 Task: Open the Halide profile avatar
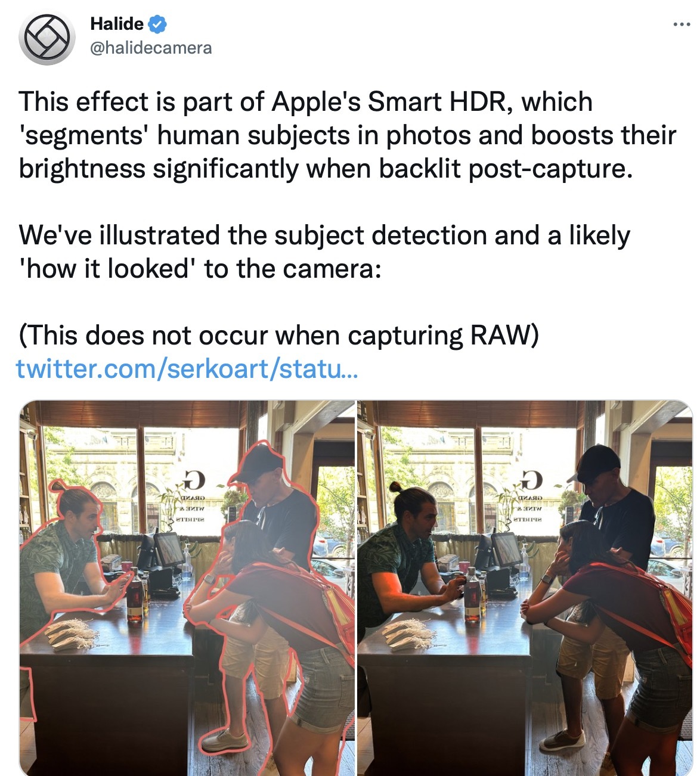48,37
